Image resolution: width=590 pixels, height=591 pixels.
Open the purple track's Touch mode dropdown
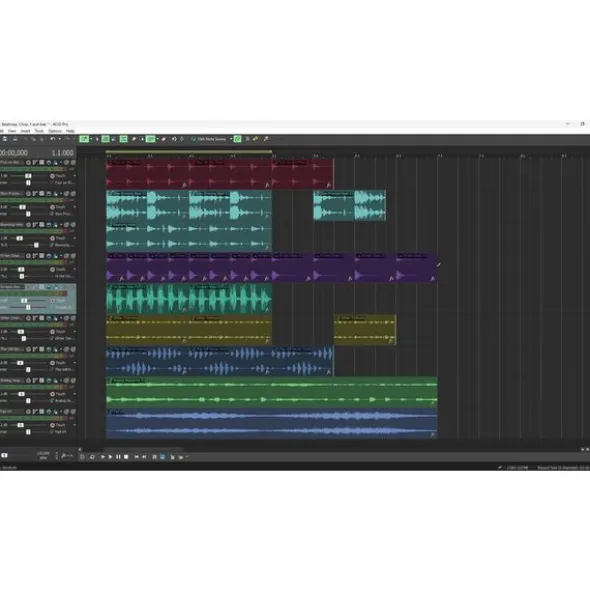coord(75,269)
